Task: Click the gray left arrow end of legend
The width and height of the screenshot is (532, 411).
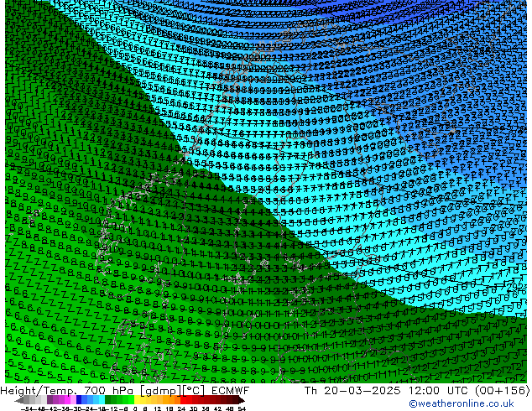Action: coord(19,401)
